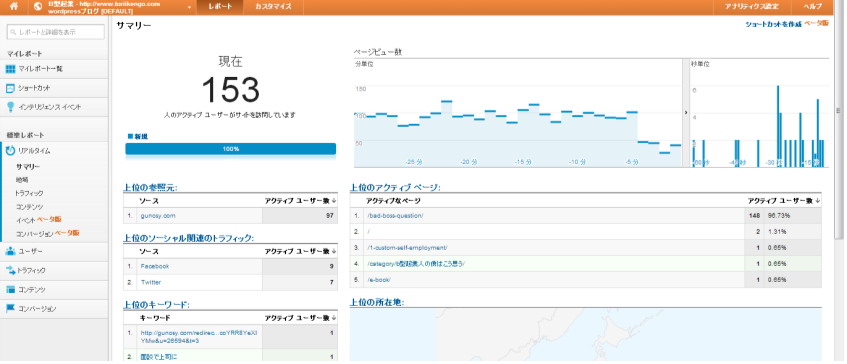Focus the レポートと詳細を表示 search field
This screenshot has height=364, width=847.
tap(56, 32)
